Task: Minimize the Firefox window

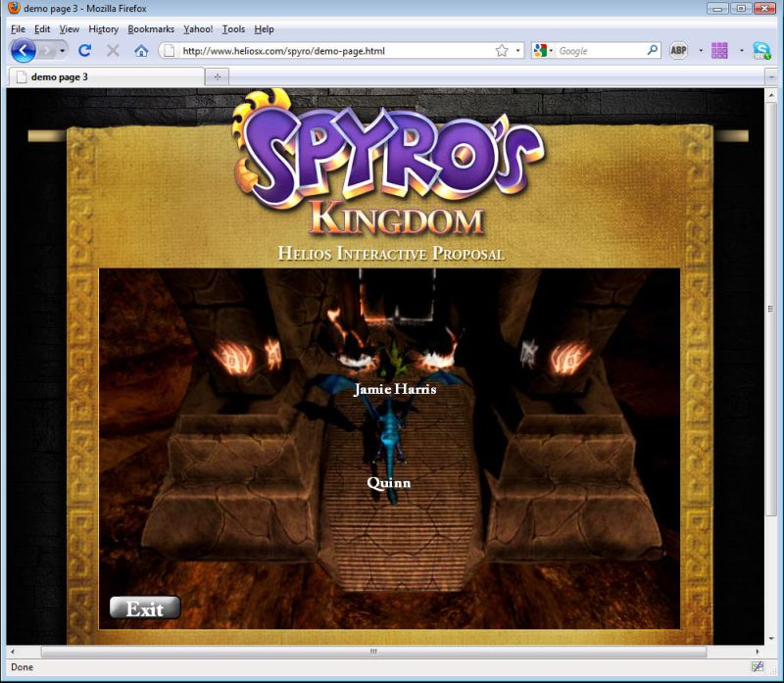Action: point(717,8)
